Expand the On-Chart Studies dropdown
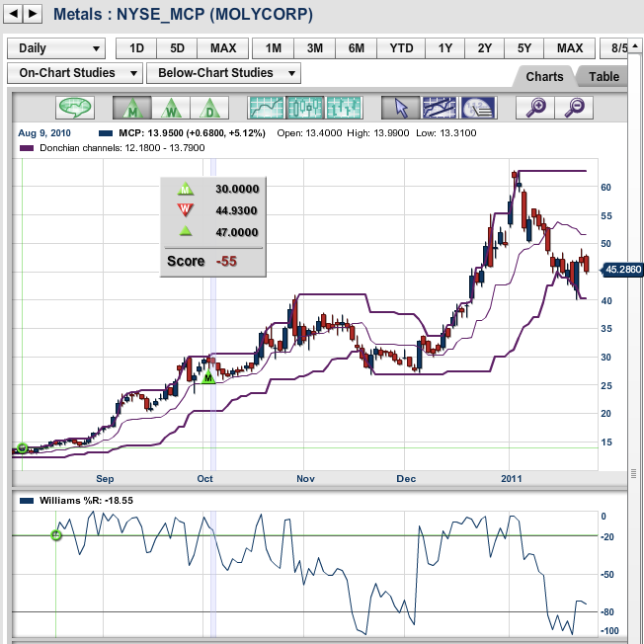 click(x=73, y=73)
